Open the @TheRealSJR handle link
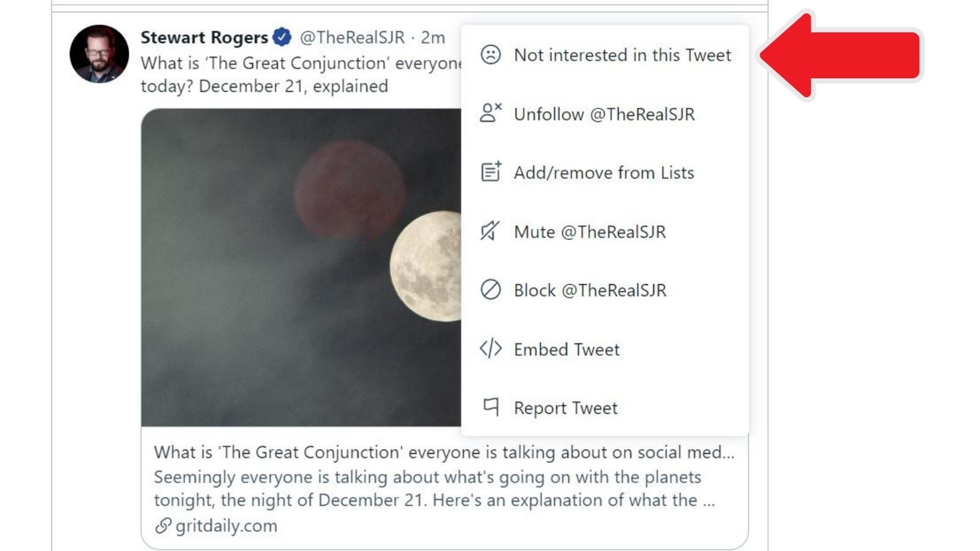This screenshot has width=980, height=551. tap(352, 37)
